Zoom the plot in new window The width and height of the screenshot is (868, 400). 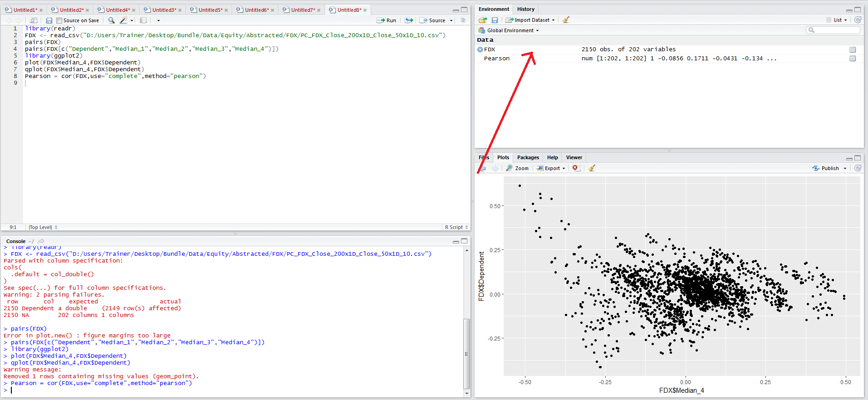click(517, 168)
